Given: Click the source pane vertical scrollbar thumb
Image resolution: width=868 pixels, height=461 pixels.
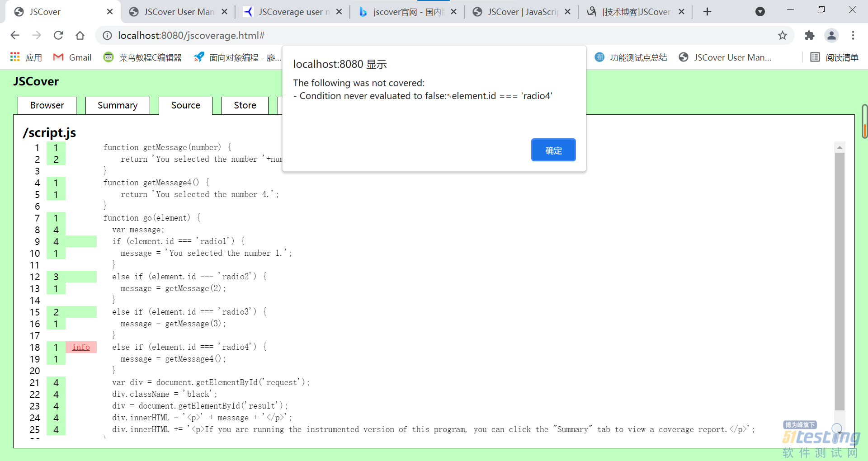Looking at the screenshot, I should (840, 281).
